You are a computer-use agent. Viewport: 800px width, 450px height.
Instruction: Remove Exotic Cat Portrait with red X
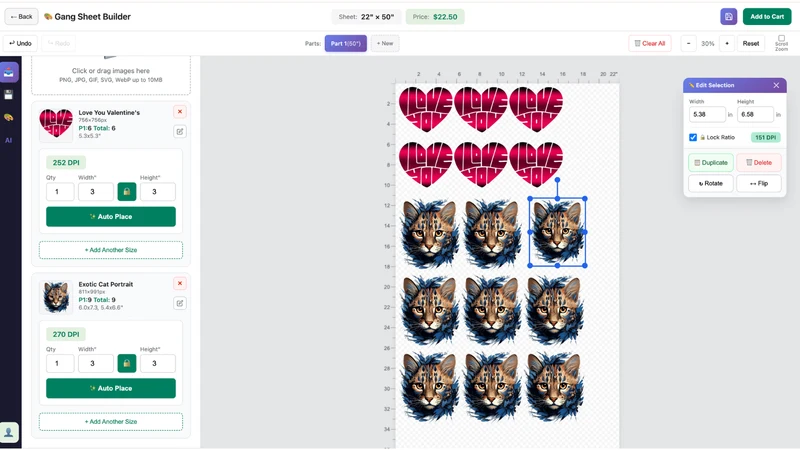180,283
